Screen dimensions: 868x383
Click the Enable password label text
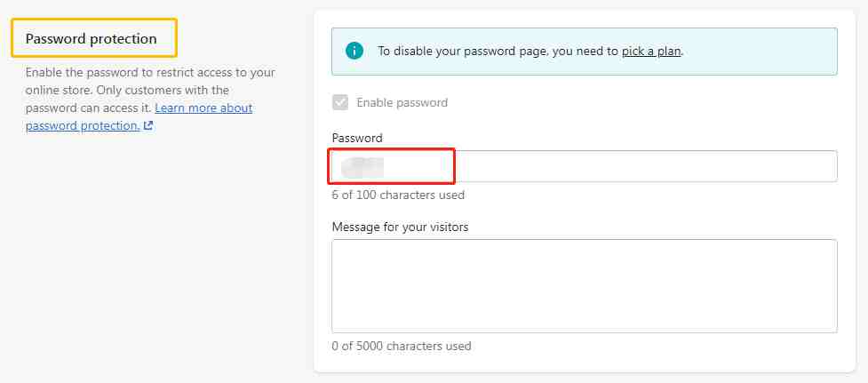(x=402, y=102)
